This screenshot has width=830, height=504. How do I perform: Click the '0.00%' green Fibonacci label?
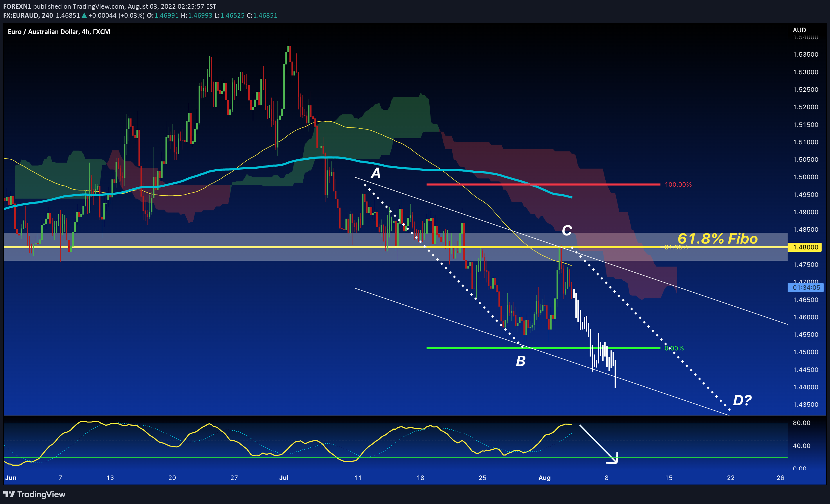click(674, 348)
